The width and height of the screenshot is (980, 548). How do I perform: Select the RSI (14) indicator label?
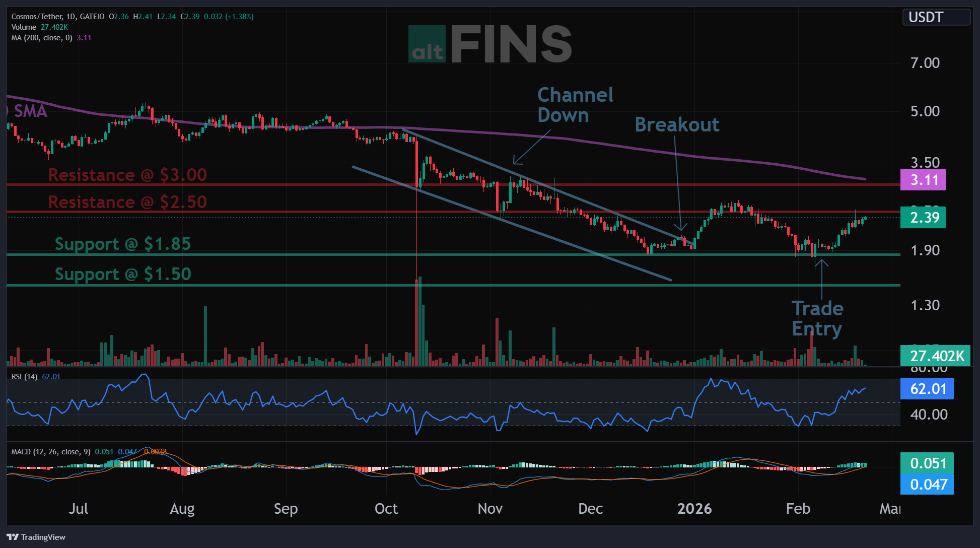(24, 377)
